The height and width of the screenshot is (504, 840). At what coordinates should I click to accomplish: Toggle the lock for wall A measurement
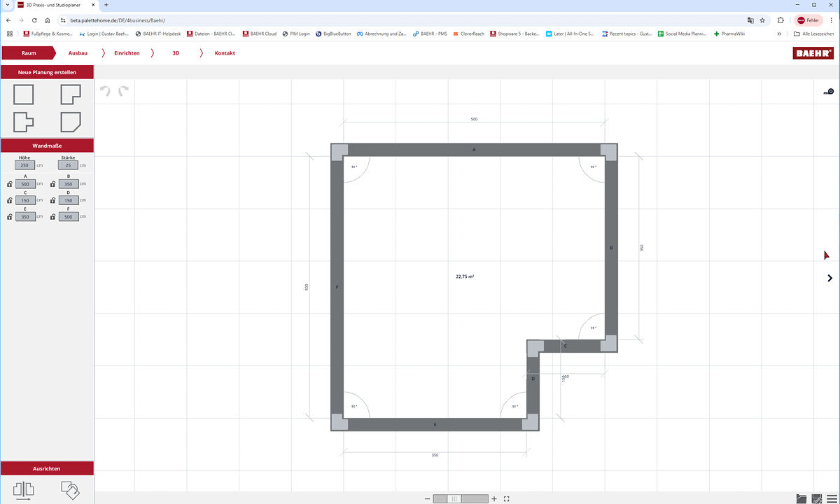click(9, 183)
